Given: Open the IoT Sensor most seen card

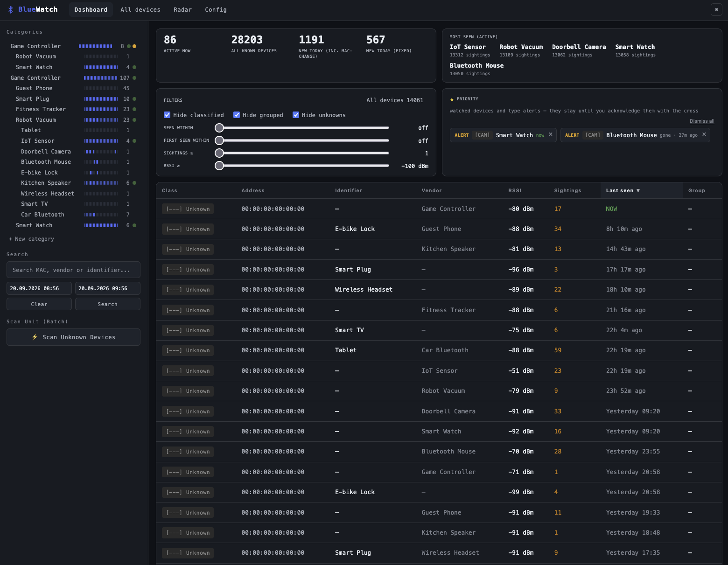Looking at the screenshot, I should coord(470,50).
